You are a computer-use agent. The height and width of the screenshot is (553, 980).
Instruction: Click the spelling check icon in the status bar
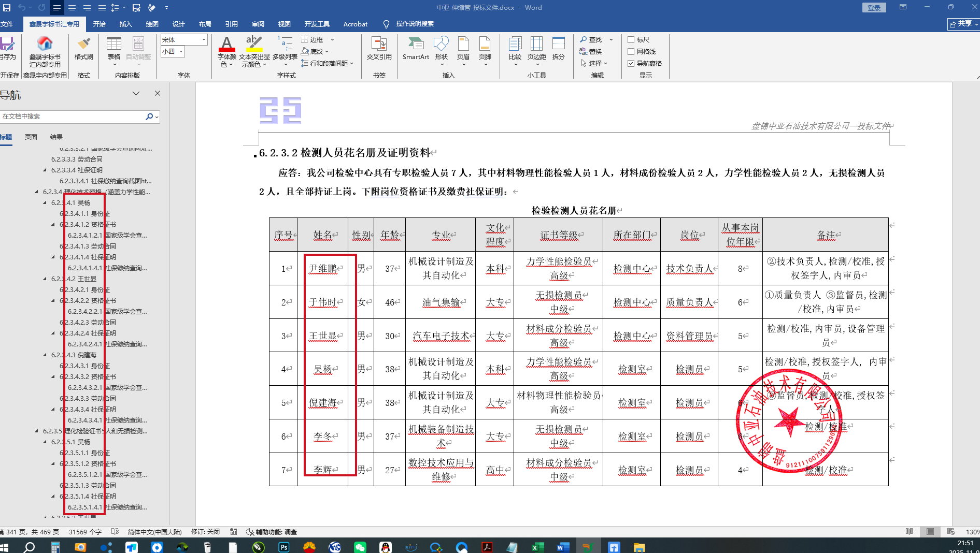point(115,532)
